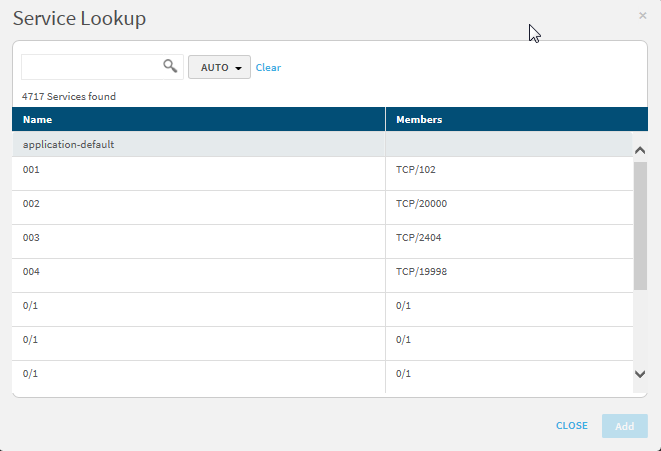Click the TCP/102 members cell
The image size is (661, 451).
[x=416, y=170]
